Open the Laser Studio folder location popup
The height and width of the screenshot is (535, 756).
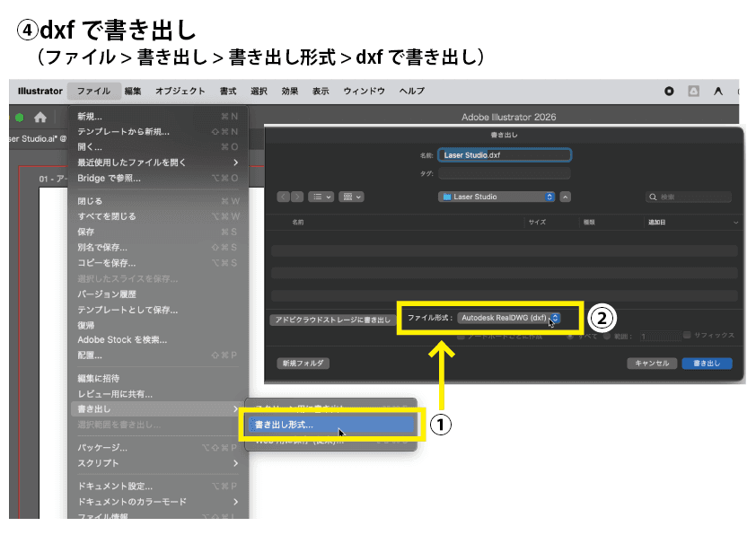497,197
